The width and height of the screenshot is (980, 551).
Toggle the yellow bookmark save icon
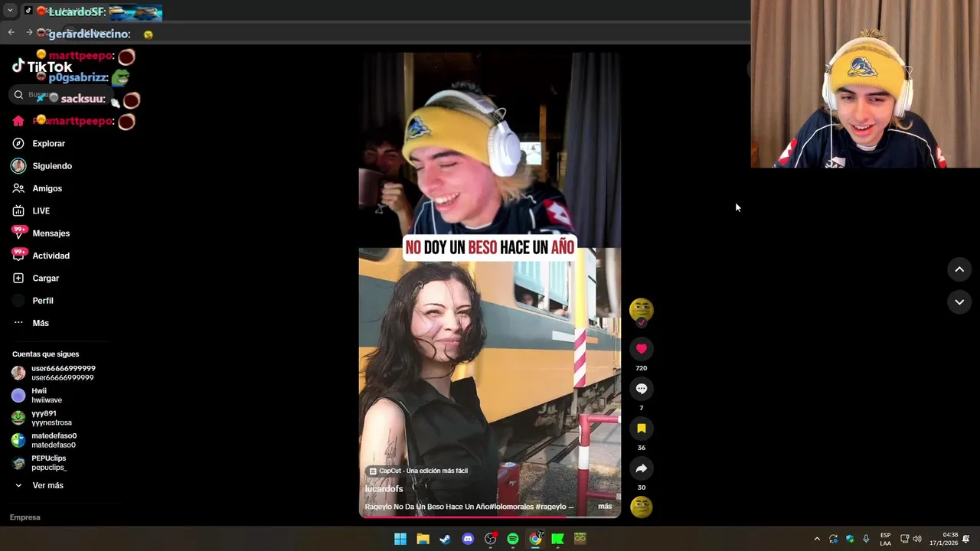[642, 429]
